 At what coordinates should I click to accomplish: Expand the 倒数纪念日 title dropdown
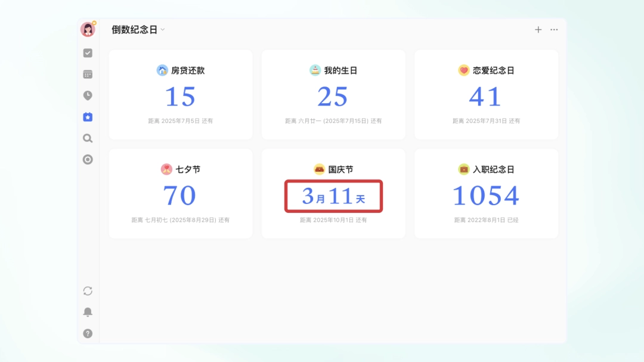162,29
